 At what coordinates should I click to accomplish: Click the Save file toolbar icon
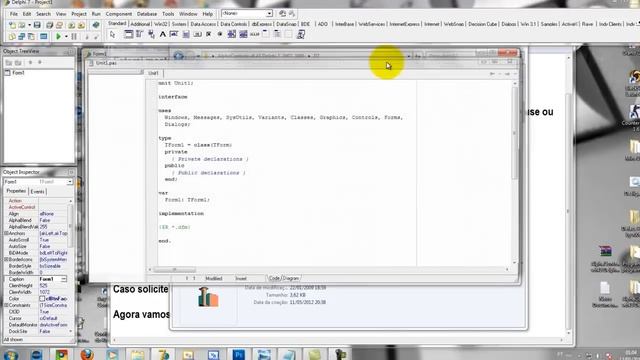(x=37, y=25)
